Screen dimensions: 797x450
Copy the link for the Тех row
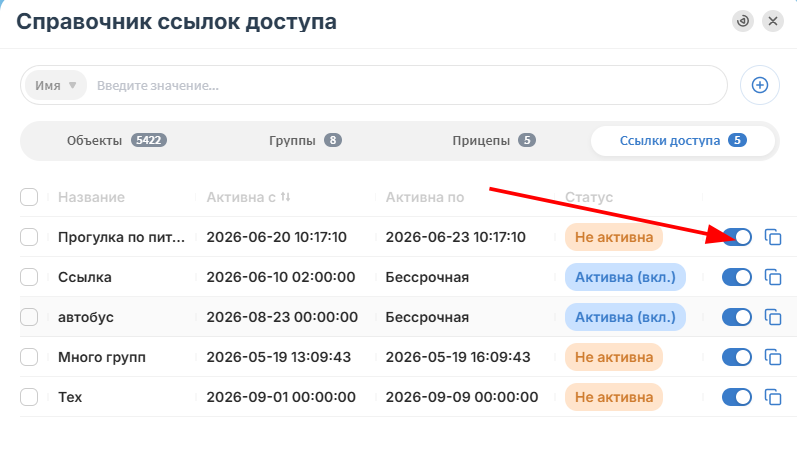pos(773,397)
